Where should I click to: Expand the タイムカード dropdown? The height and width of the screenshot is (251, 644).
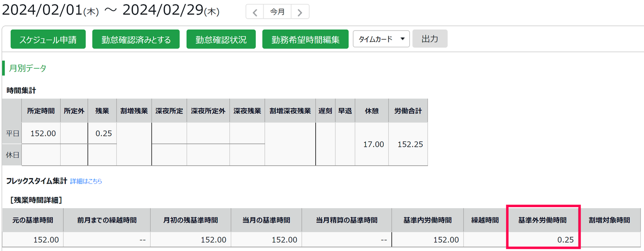381,39
